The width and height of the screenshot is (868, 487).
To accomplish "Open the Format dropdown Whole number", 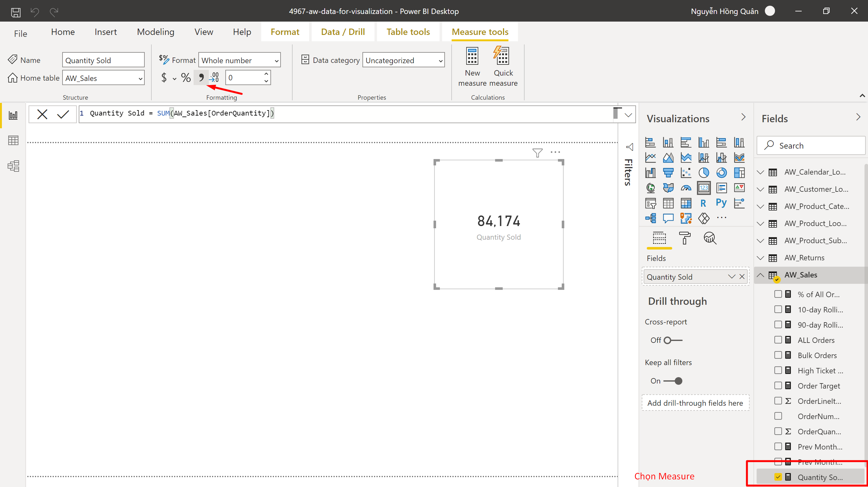I will pyautogui.click(x=240, y=60).
